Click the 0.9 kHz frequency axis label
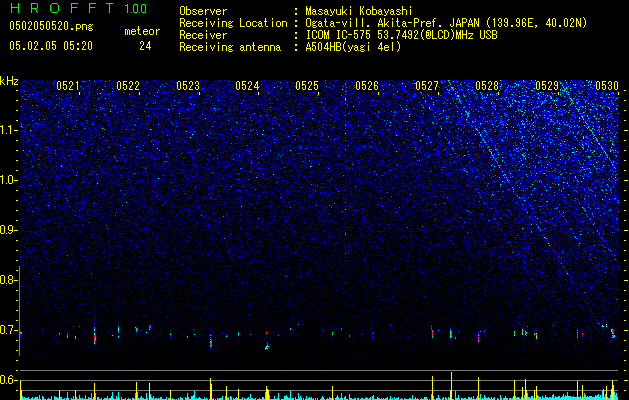629x400 pixels. pyautogui.click(x=9, y=230)
